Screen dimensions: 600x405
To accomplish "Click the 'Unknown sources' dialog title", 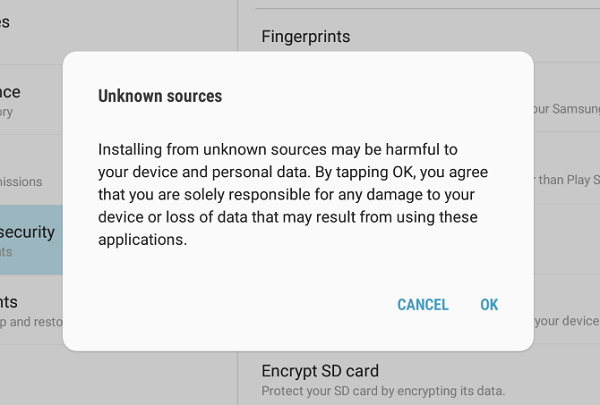I will 160,97.
